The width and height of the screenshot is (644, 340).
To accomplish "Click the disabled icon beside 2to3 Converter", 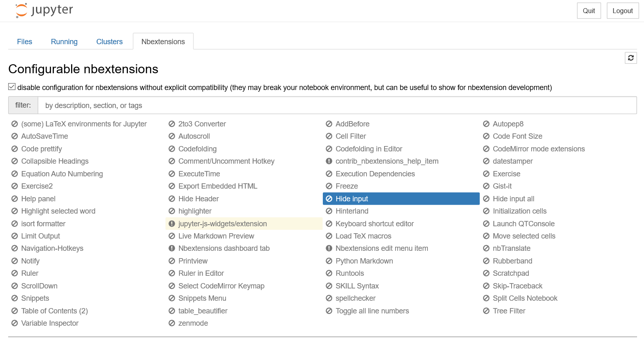I will pos(172,124).
